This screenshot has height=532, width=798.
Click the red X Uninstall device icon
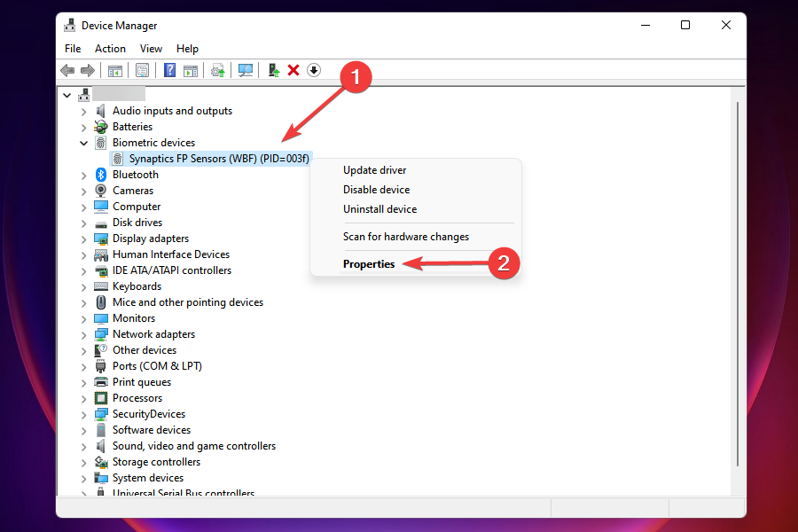tap(293, 70)
